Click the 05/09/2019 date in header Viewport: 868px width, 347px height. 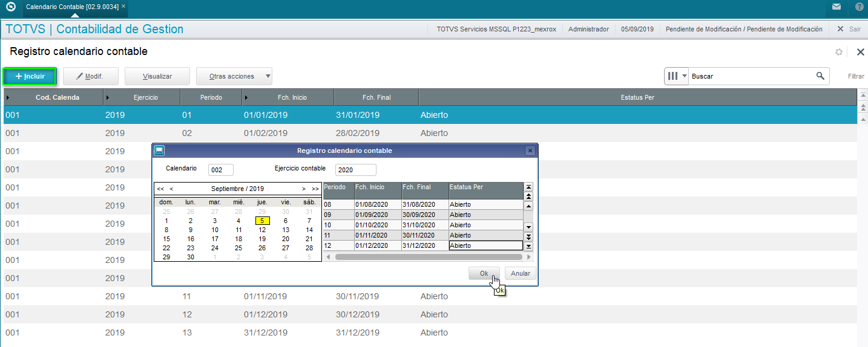[637, 29]
